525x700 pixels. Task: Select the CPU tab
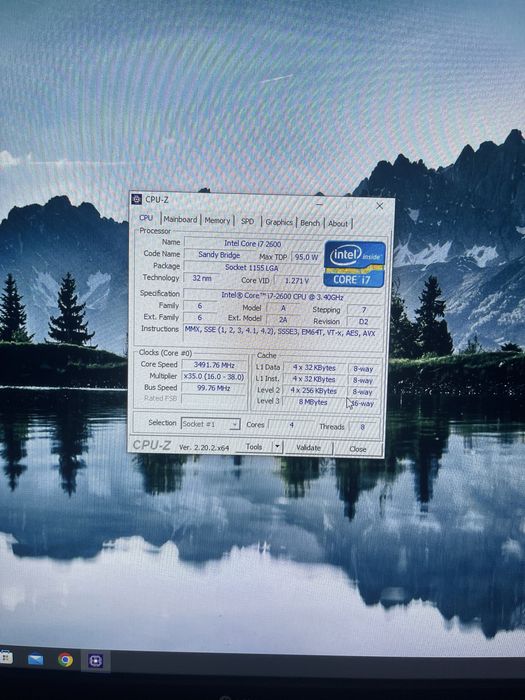pyautogui.click(x=146, y=218)
